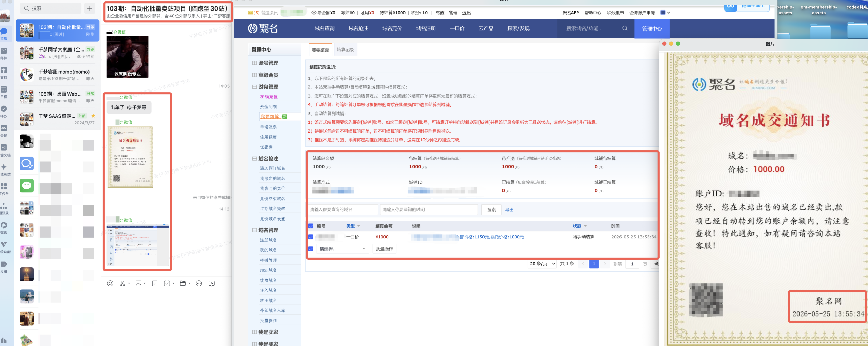
Task: Click the folder icon in chat toolbar
Action: [x=183, y=283]
